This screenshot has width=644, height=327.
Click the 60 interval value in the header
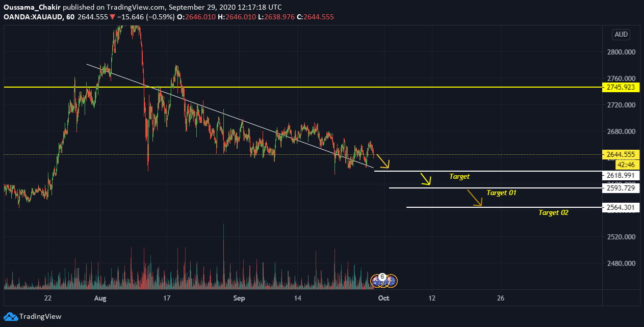pyautogui.click(x=70, y=17)
